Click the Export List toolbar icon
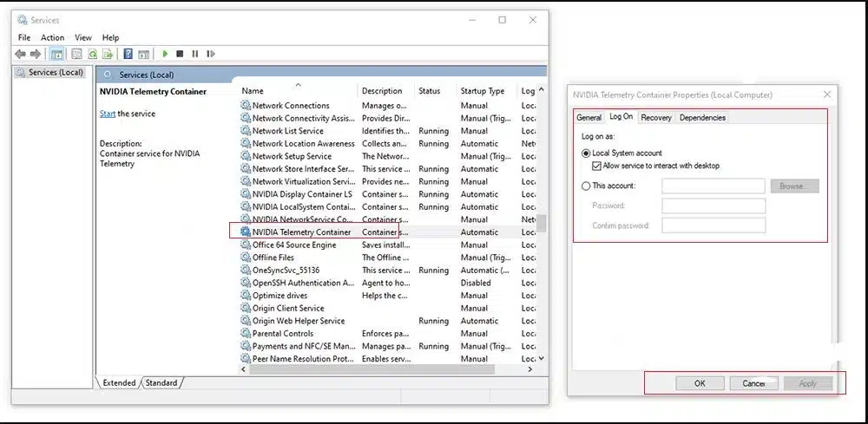 coord(108,54)
